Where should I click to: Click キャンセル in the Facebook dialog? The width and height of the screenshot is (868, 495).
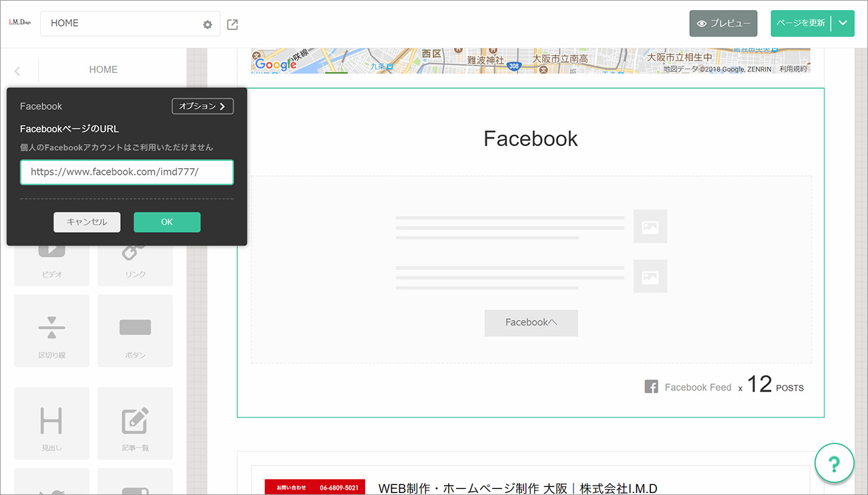[87, 222]
